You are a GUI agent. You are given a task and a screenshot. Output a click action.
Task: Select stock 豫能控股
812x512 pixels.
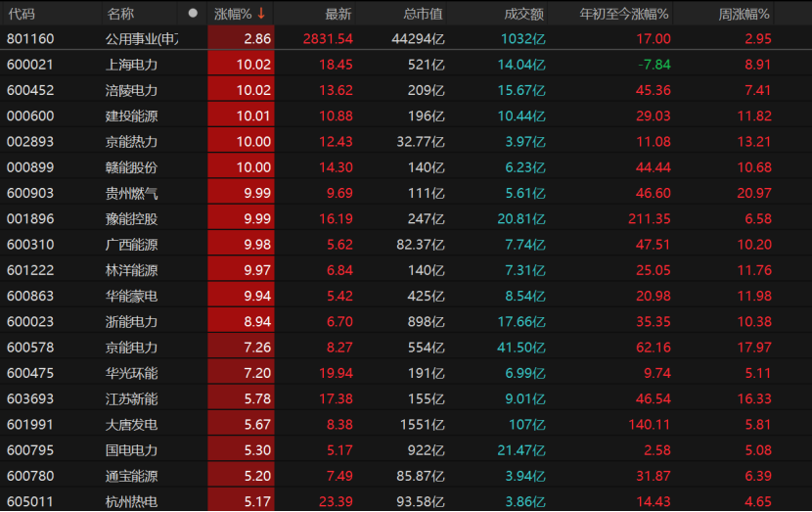click(x=131, y=219)
